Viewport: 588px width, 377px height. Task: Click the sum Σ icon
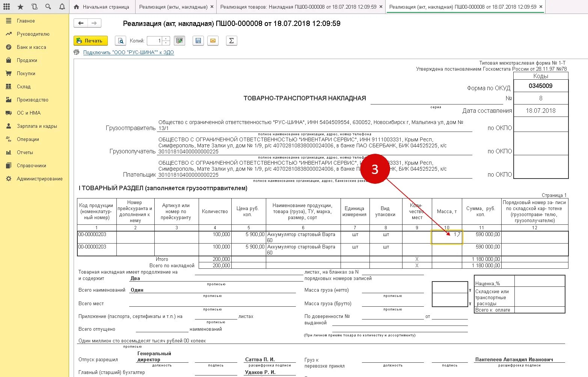(232, 41)
